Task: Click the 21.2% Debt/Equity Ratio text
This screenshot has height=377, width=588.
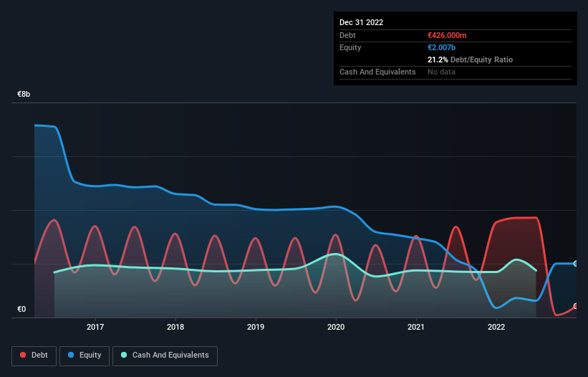Action: [471, 59]
